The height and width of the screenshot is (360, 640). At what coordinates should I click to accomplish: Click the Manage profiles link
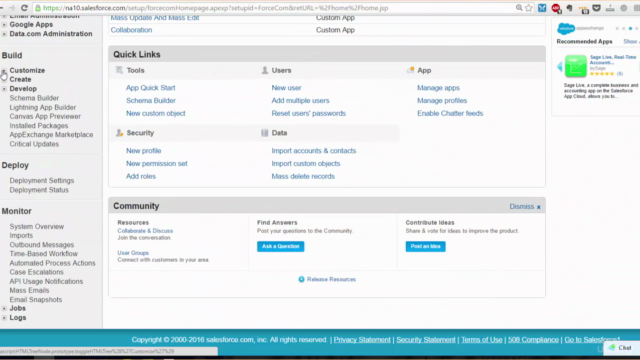[x=442, y=100]
